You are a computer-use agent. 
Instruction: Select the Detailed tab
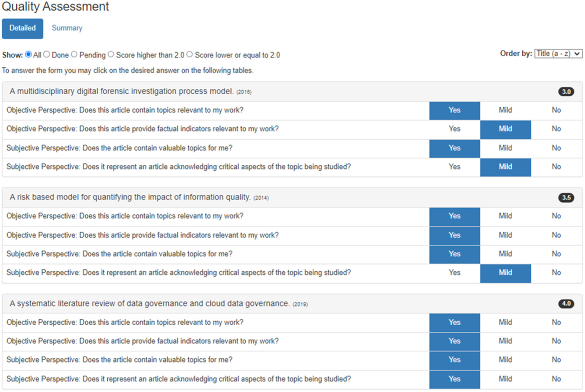[x=22, y=29]
